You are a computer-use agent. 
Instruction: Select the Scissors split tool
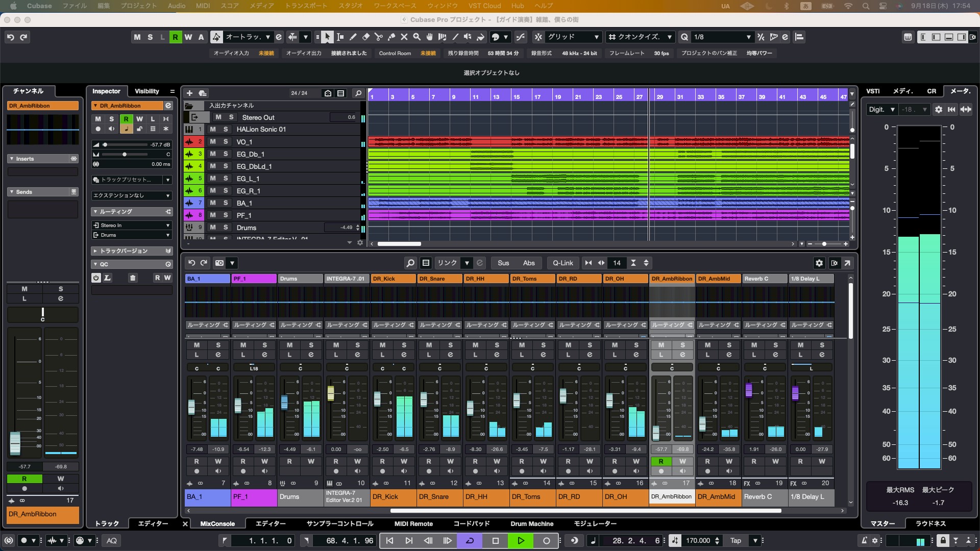[x=378, y=37]
